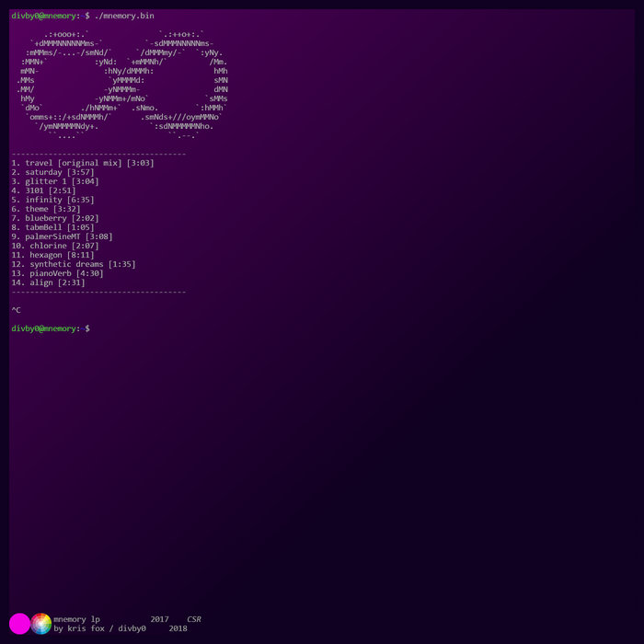Click the solid magenta circle icon

coord(19,624)
